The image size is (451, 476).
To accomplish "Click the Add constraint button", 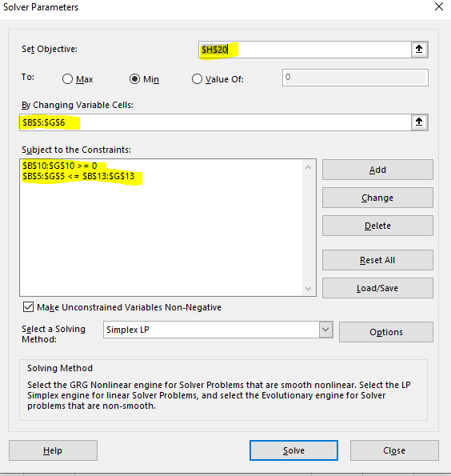I will (377, 170).
